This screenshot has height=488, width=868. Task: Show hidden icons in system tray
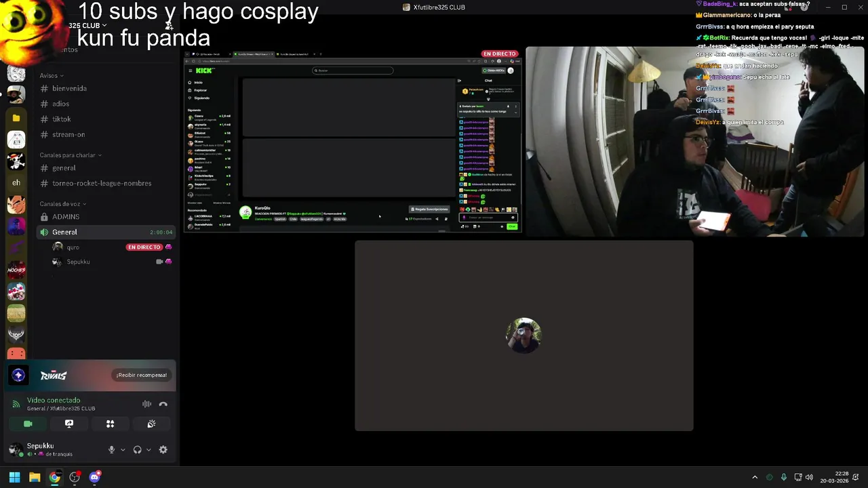coord(755,477)
